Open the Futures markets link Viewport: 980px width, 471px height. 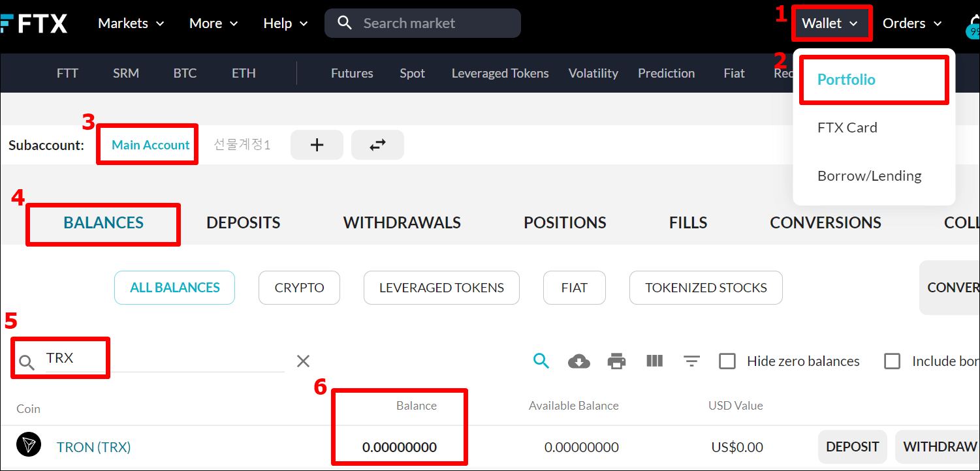click(352, 74)
